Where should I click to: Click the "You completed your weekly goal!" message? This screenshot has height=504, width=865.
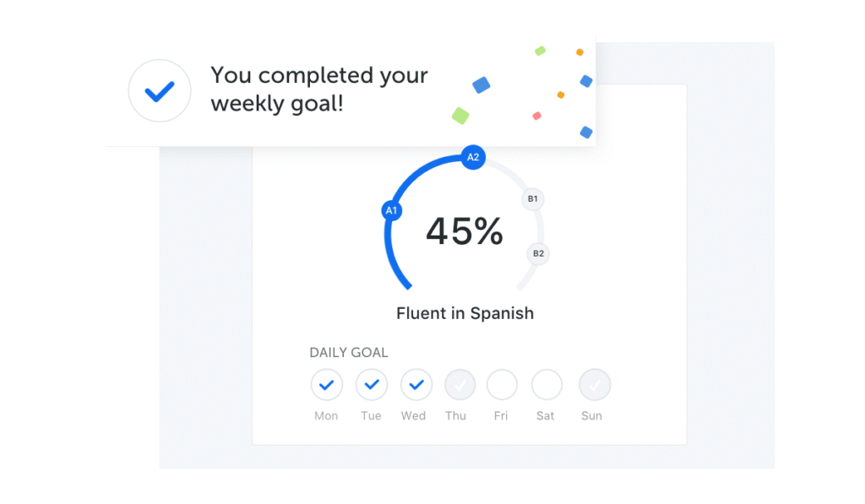(x=318, y=89)
